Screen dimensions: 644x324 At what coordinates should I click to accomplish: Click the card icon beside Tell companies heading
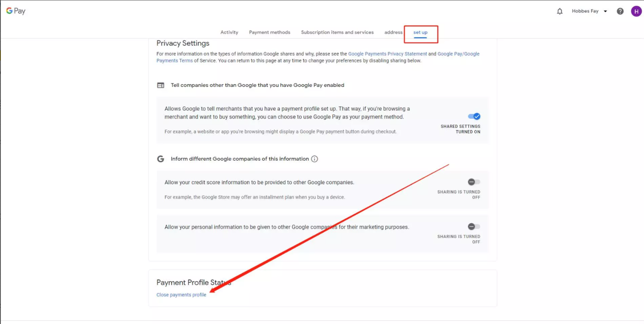coord(161,85)
